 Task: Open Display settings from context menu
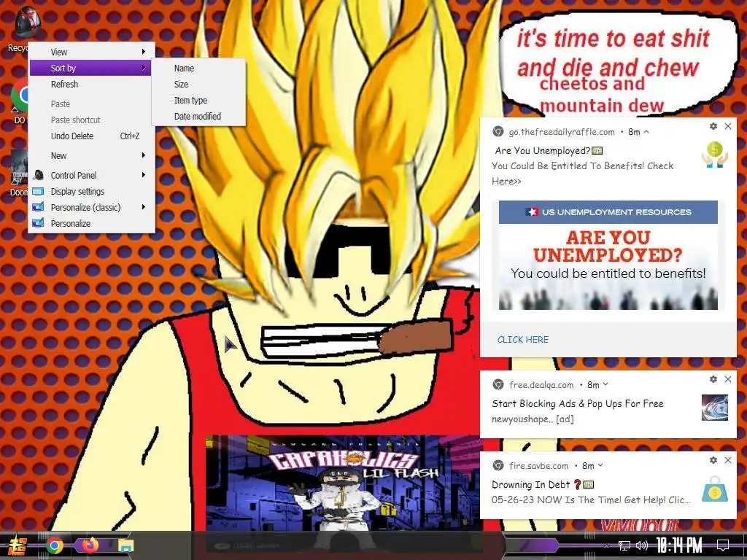tap(91, 192)
